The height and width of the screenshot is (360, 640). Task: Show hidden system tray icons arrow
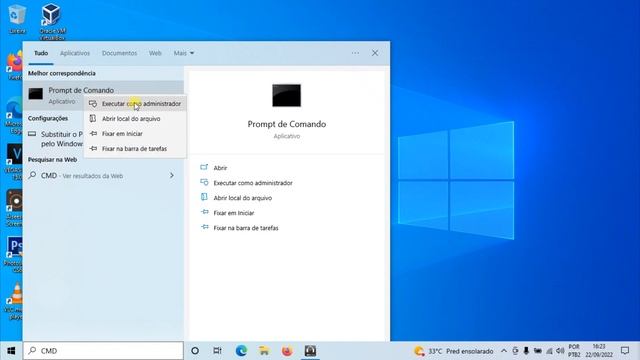click(504, 351)
